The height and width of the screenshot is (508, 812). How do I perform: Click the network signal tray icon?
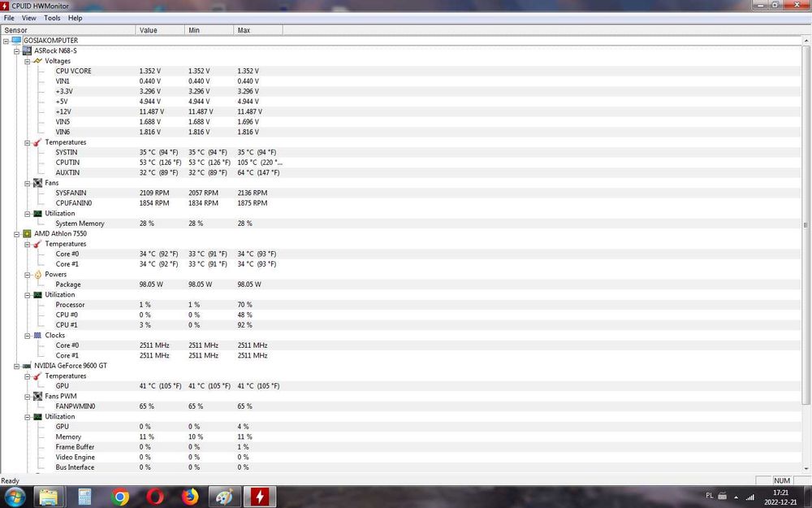[749, 497]
